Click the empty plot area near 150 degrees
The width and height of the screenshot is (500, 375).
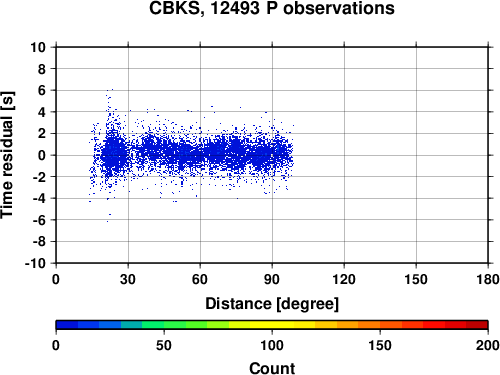(x=416, y=155)
